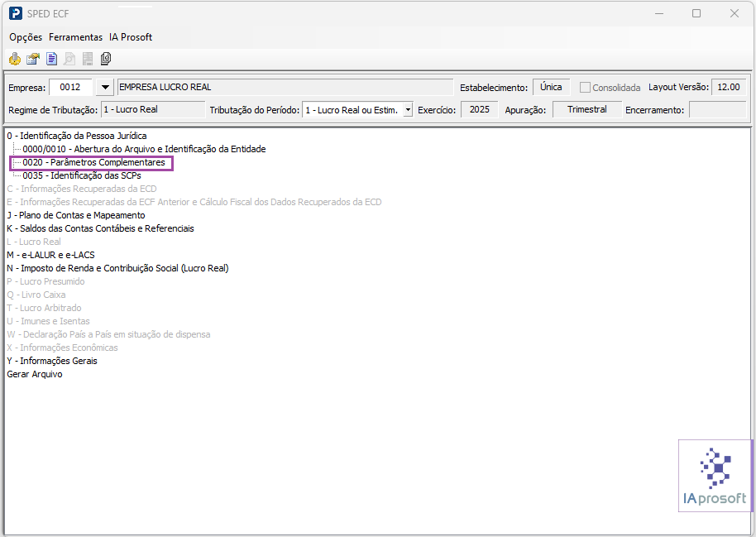Click Gerar Arquivo

click(x=35, y=374)
